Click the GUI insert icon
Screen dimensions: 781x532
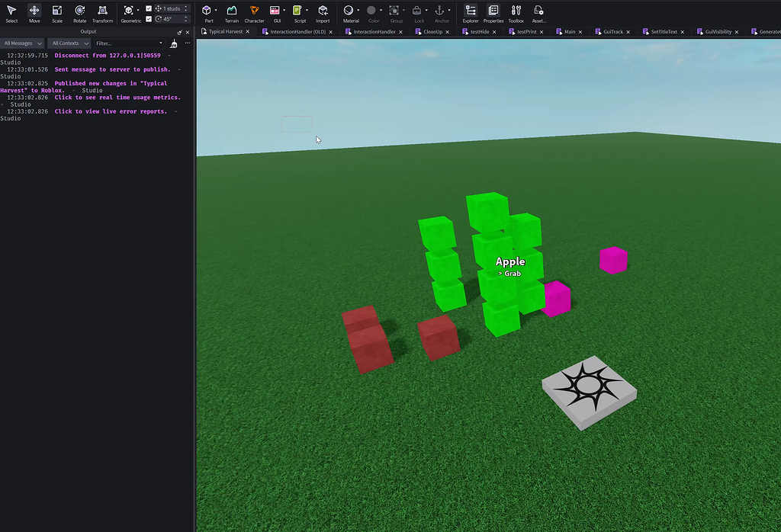tap(275, 11)
